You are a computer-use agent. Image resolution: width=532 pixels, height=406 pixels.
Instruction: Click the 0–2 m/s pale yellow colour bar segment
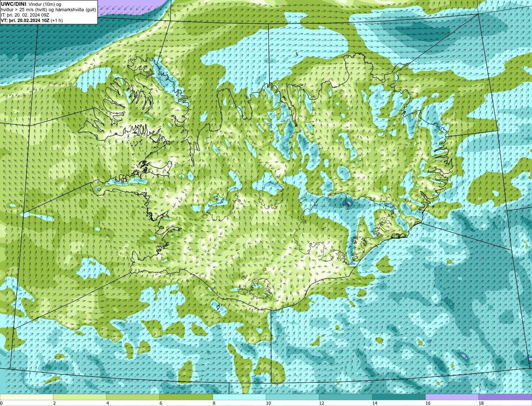(x=27, y=397)
